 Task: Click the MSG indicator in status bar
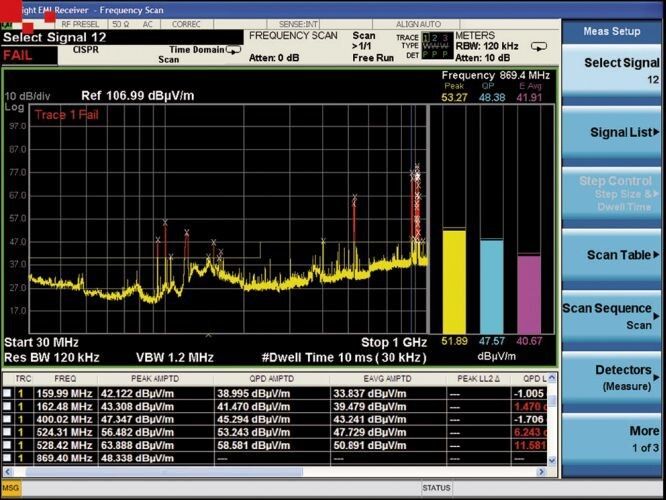10,489
